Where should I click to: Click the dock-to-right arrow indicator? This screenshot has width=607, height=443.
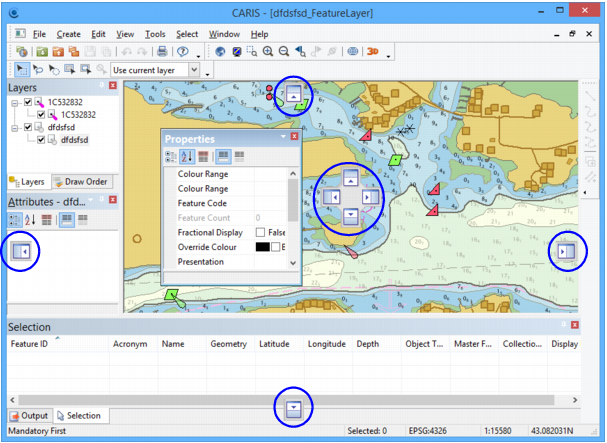pyautogui.click(x=567, y=253)
